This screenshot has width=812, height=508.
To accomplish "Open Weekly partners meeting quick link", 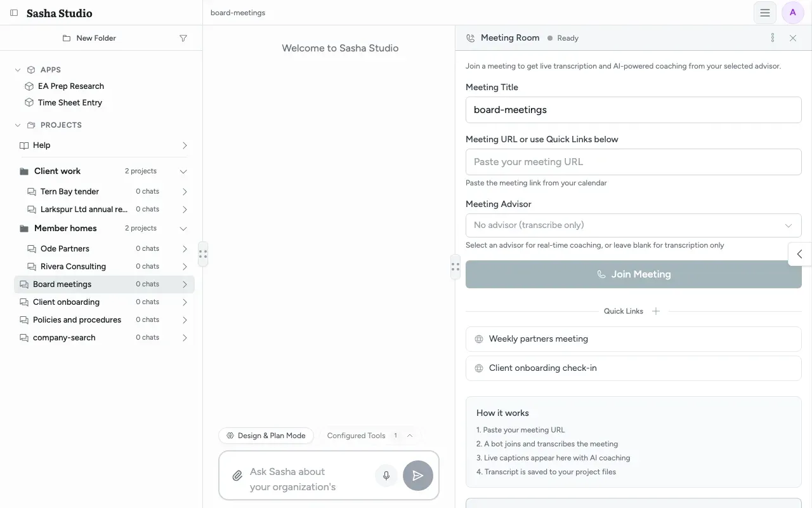I will pyautogui.click(x=633, y=339).
